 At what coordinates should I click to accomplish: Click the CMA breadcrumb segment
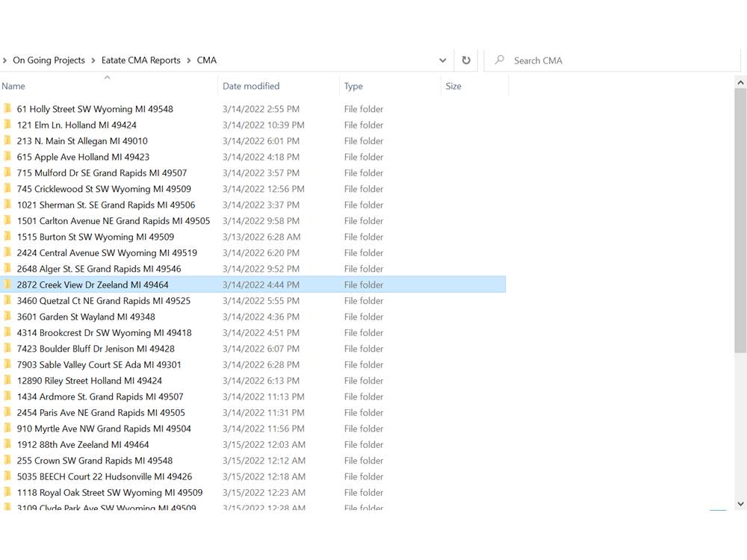tap(207, 60)
